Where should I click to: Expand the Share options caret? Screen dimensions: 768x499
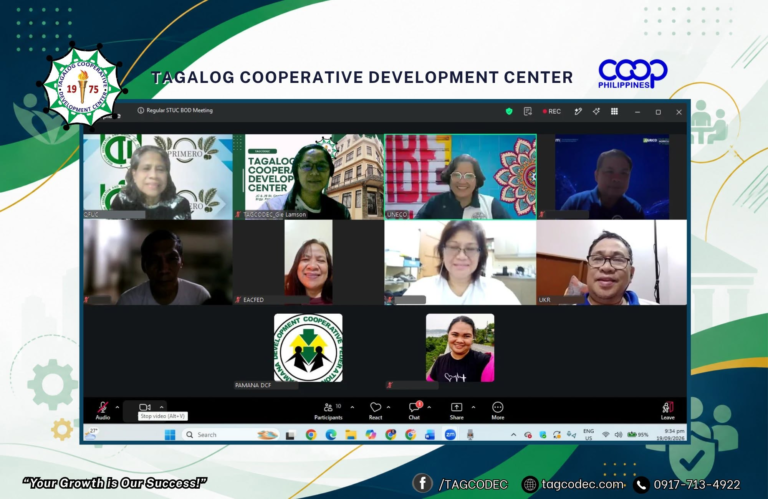coord(473,407)
